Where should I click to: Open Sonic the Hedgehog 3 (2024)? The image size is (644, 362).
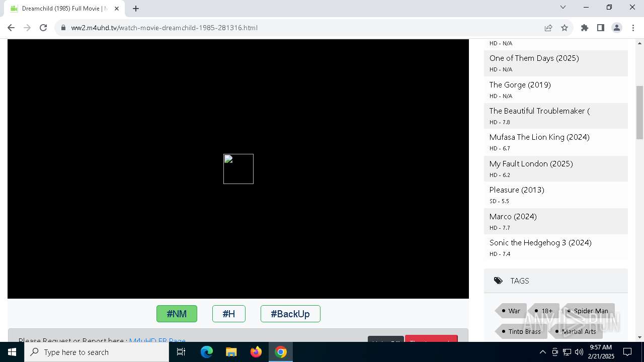pos(540,243)
